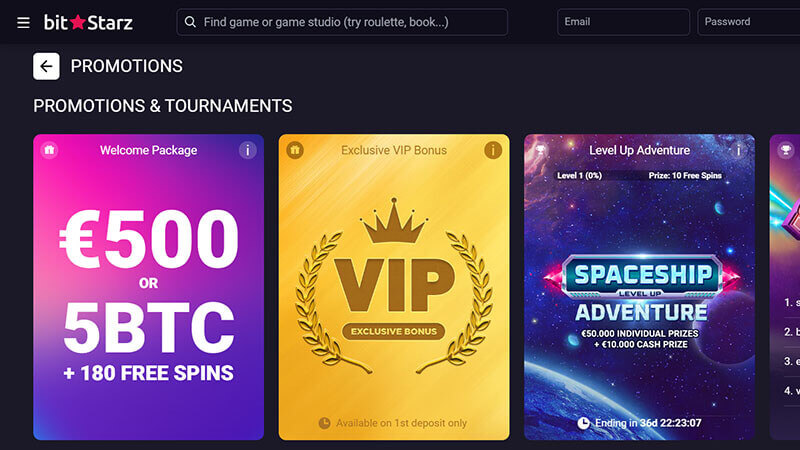This screenshot has width=800, height=450.
Task: Click the search magnifier icon
Action: coord(190,22)
